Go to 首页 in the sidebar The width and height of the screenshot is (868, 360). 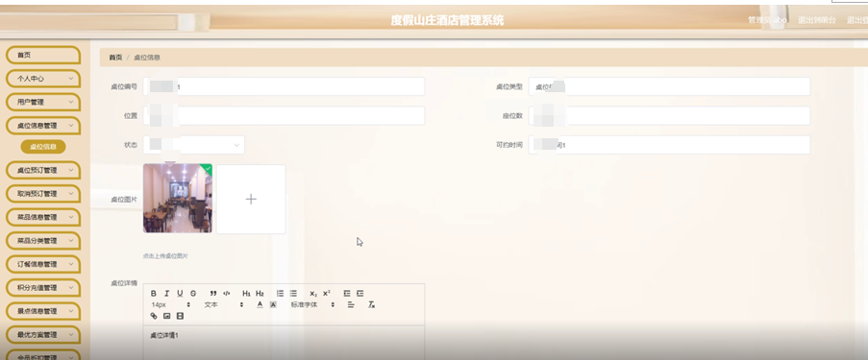tap(43, 56)
